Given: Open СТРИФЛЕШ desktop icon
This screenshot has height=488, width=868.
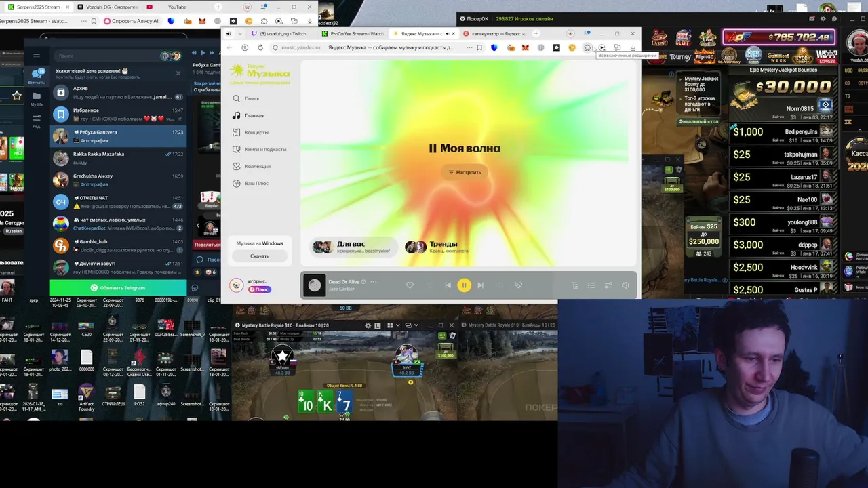Looking at the screenshot, I should pyautogui.click(x=113, y=395).
